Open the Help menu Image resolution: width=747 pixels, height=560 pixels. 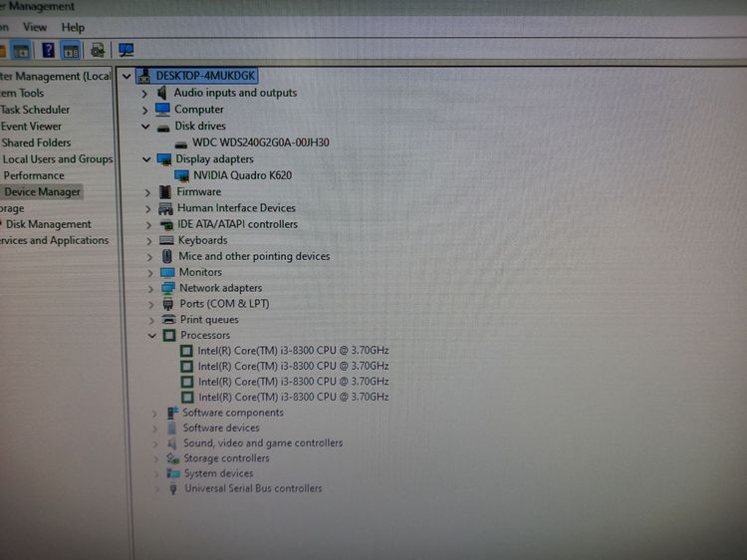(73, 27)
